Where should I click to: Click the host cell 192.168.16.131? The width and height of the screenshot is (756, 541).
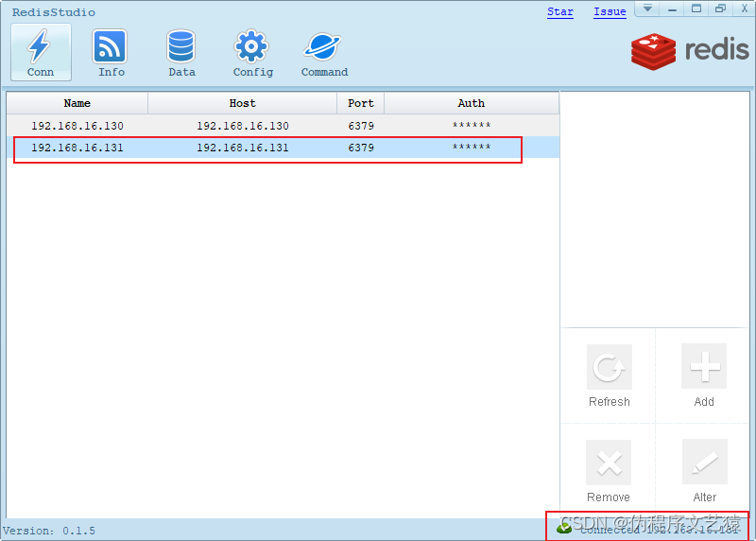[x=243, y=148]
